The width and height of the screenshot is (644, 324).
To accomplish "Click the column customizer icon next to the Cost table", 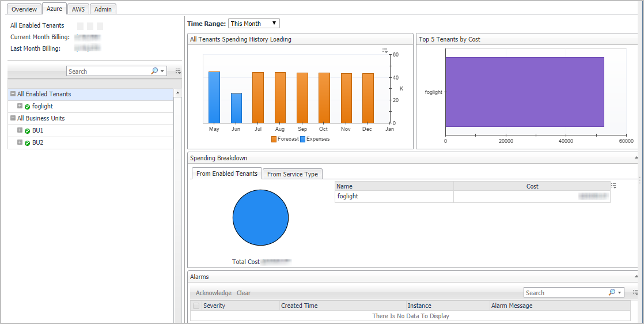I will (614, 186).
